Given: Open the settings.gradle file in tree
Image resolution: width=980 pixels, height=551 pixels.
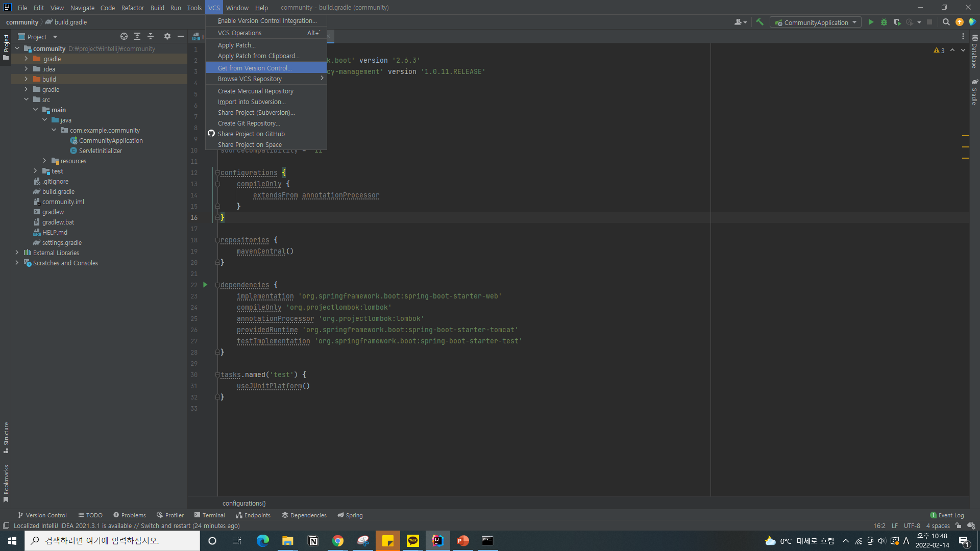Looking at the screenshot, I should (62, 242).
